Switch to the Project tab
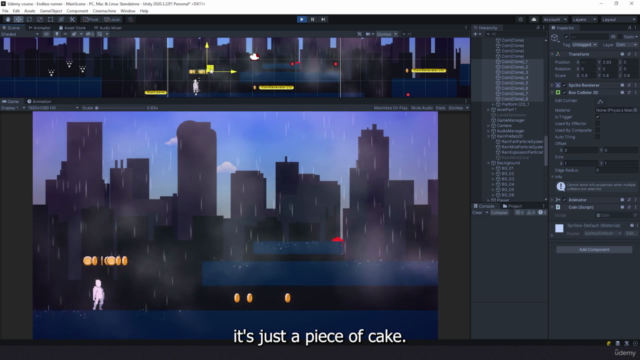 point(512,206)
